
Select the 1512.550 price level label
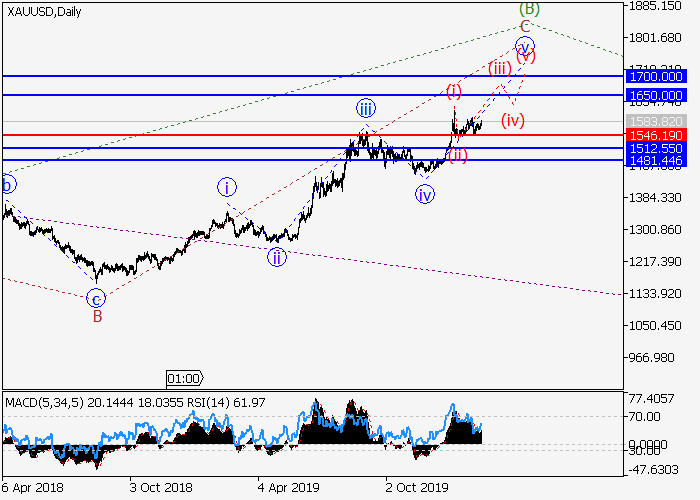point(655,148)
